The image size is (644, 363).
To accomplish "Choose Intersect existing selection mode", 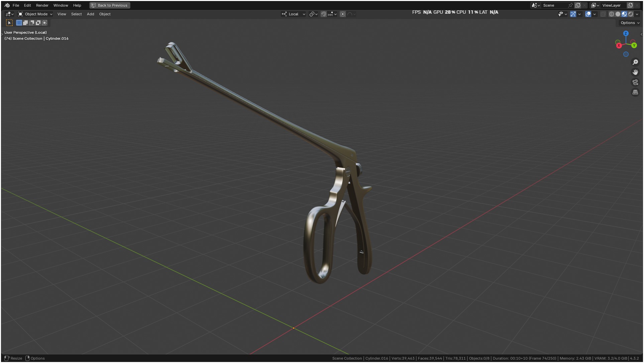I will pyautogui.click(x=44, y=23).
